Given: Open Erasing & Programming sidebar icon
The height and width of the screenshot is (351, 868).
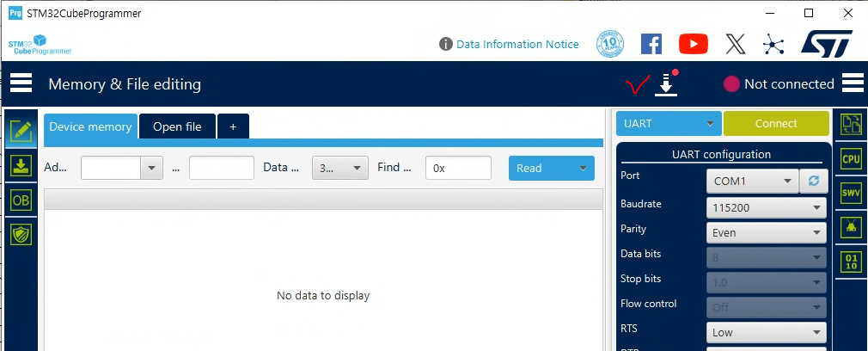Looking at the screenshot, I should click(21, 165).
